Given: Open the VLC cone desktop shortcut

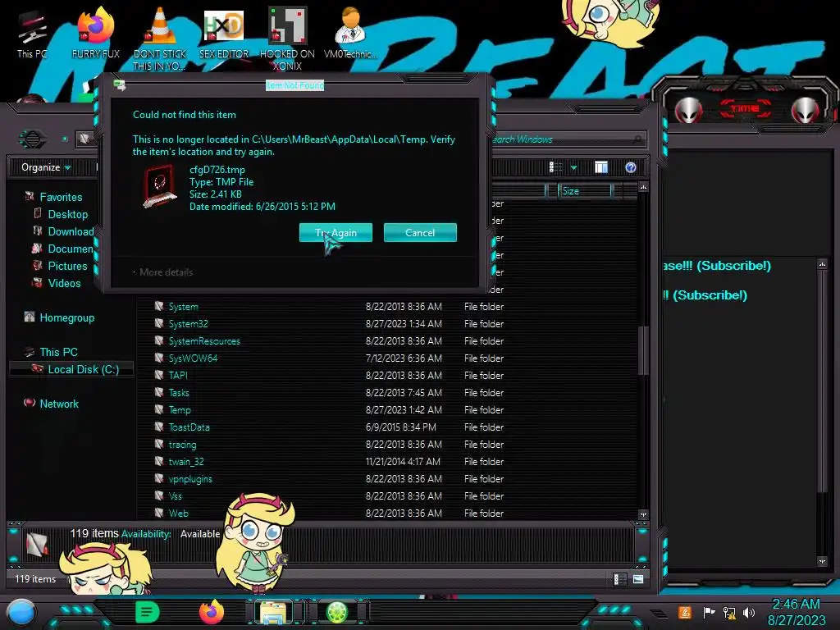Looking at the screenshot, I should point(160,39).
